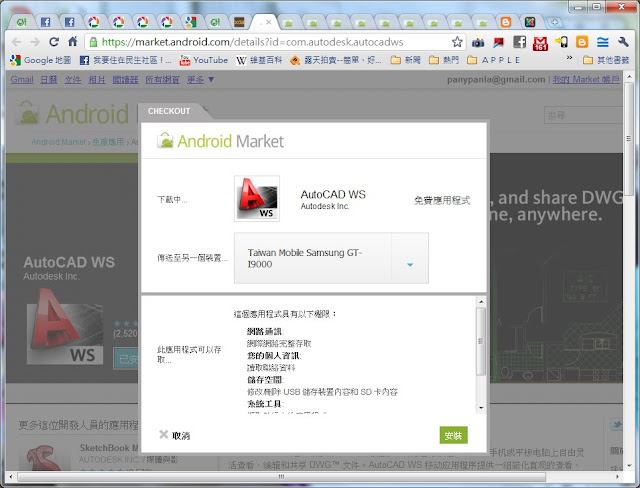Click the permissions list scrollbar thumb
The width and height of the screenshot is (640, 488).
point(481,341)
